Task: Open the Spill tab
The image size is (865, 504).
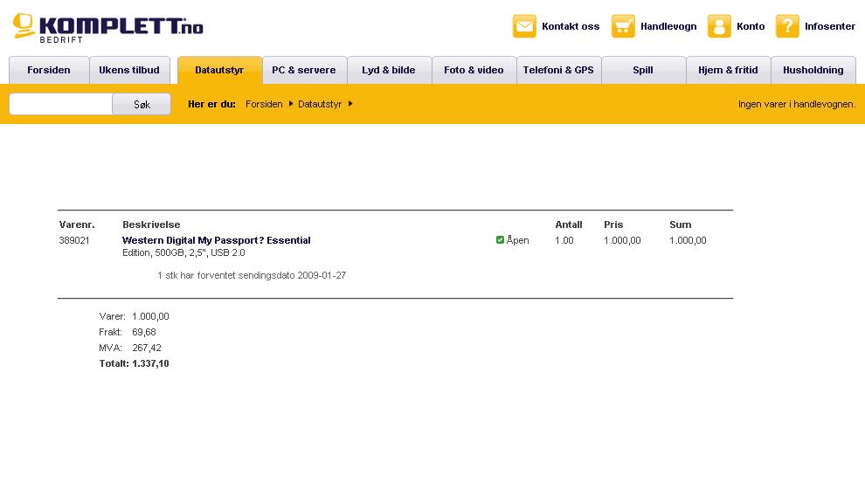Action: click(643, 70)
